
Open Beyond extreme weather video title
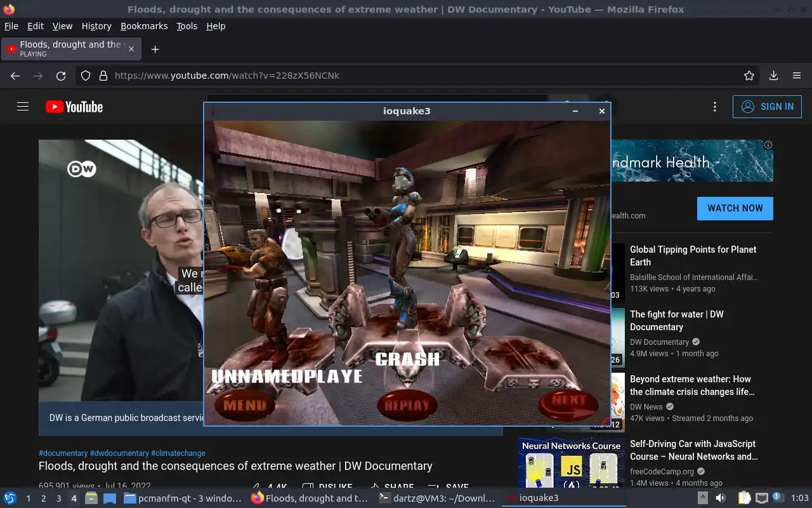(x=692, y=385)
